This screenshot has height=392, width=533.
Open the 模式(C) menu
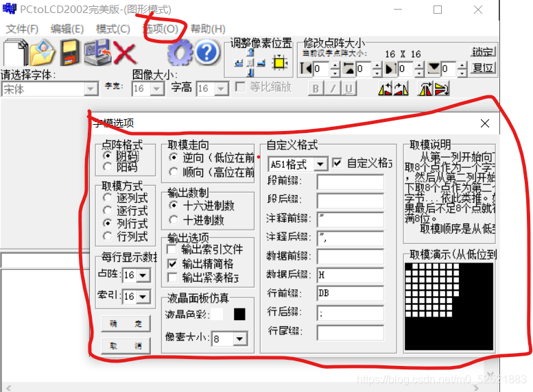pos(113,29)
